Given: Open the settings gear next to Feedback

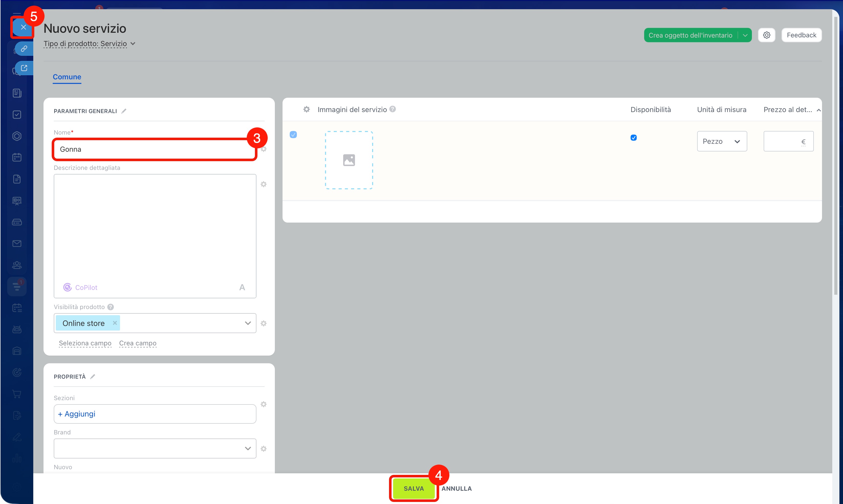Looking at the screenshot, I should pyautogui.click(x=766, y=35).
